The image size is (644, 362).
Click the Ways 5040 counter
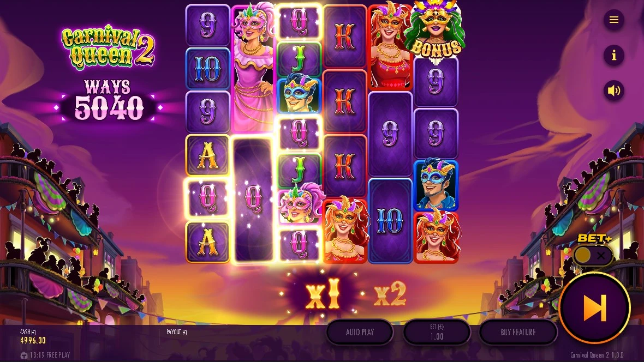click(x=109, y=101)
